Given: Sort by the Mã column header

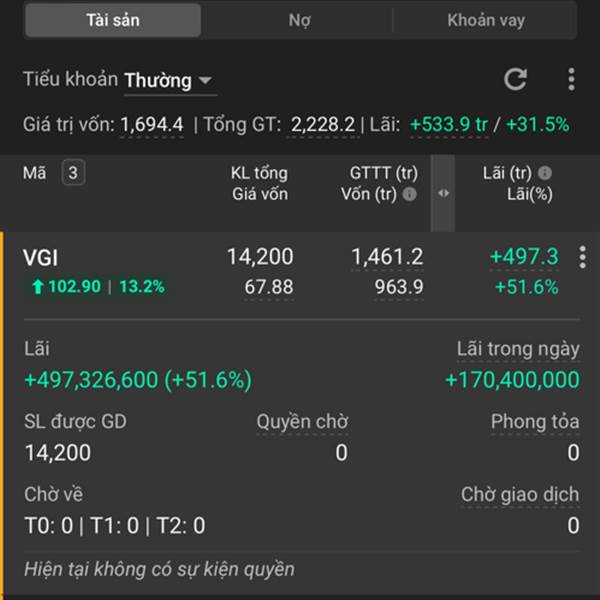Looking at the screenshot, I should click(34, 172).
